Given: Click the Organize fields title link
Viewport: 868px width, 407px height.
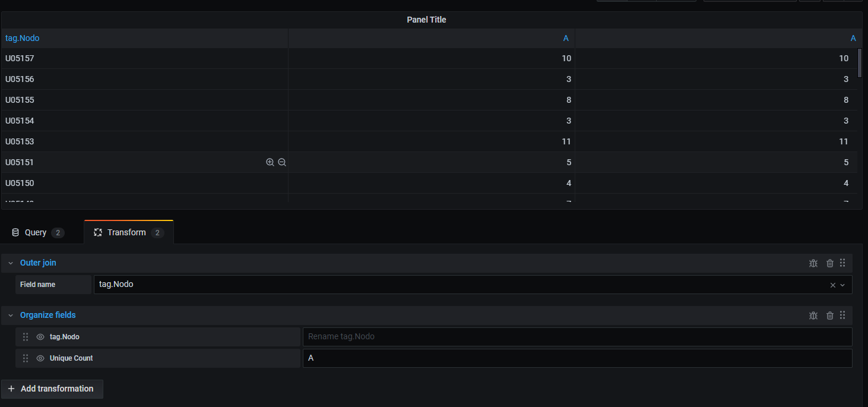Looking at the screenshot, I should tap(48, 315).
